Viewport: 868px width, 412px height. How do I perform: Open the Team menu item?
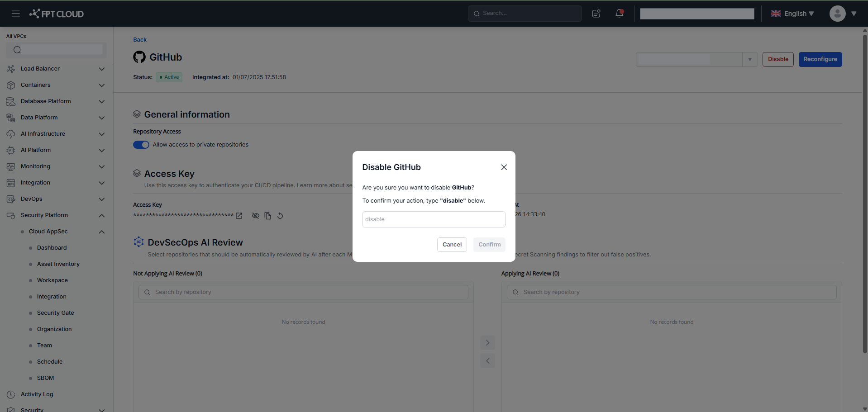click(x=44, y=346)
